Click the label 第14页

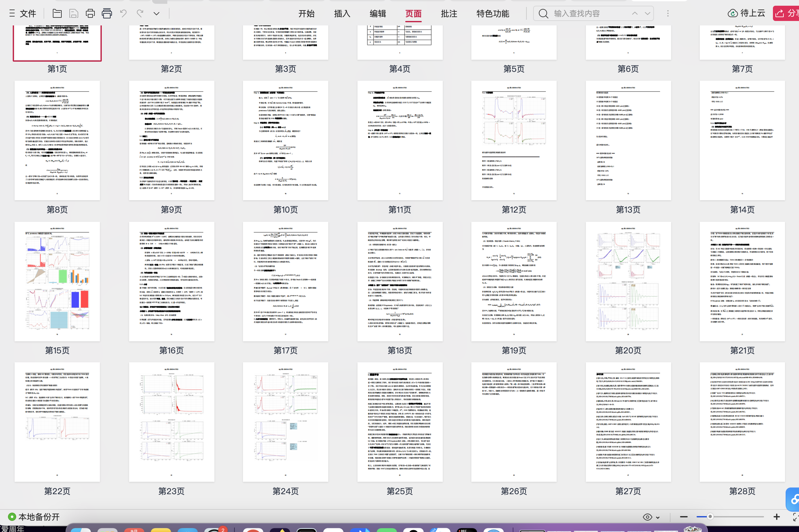tap(742, 210)
